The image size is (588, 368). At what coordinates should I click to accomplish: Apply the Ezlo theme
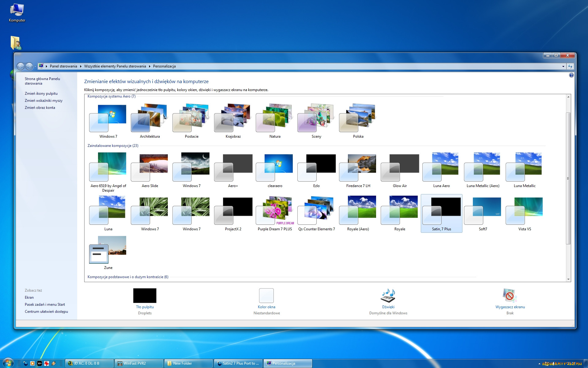coord(316,170)
